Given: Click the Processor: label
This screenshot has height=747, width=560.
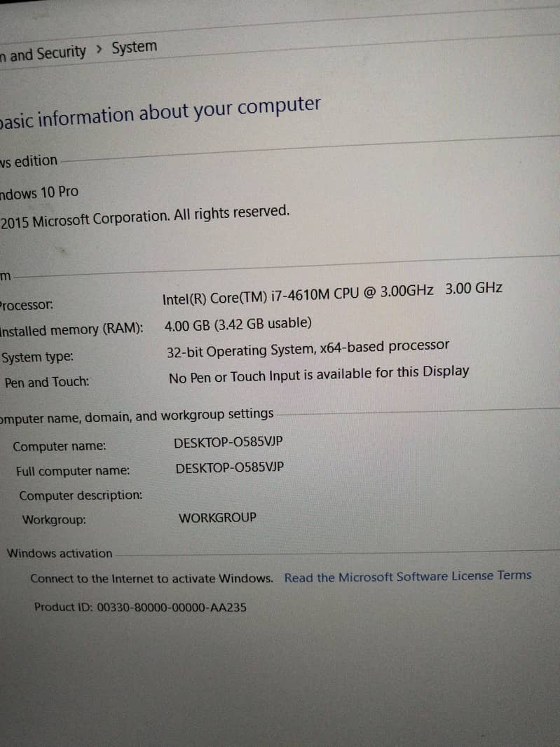Looking at the screenshot, I should click(x=26, y=304).
